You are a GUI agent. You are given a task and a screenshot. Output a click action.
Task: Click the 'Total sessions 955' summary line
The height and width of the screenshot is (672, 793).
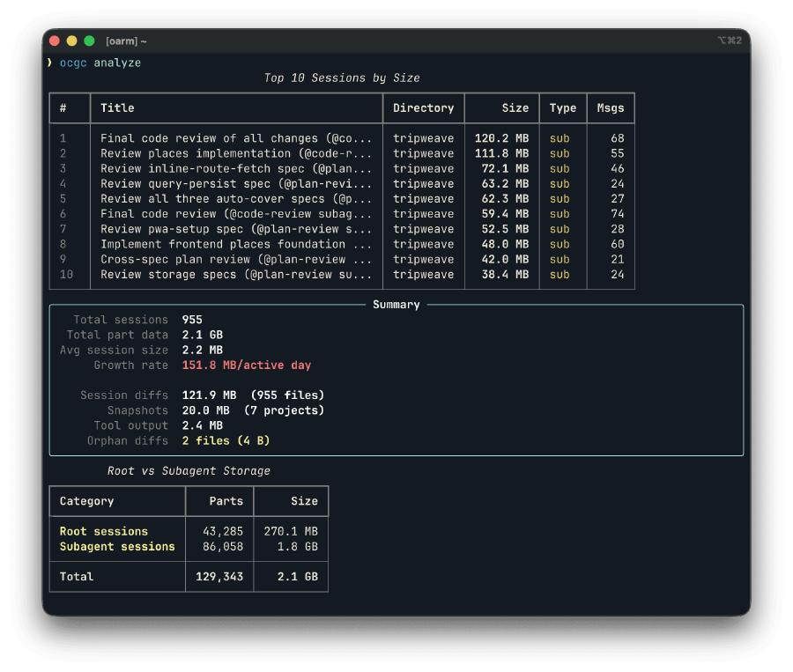click(x=137, y=320)
